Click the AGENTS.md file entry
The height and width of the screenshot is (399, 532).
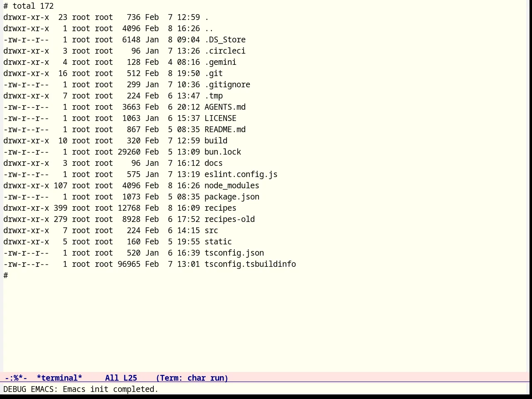pos(225,107)
